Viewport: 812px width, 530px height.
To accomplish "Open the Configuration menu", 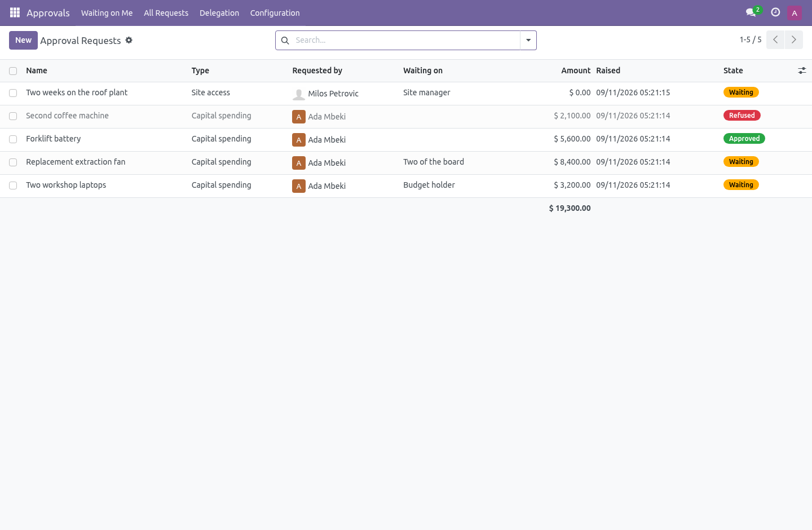I will (x=275, y=13).
